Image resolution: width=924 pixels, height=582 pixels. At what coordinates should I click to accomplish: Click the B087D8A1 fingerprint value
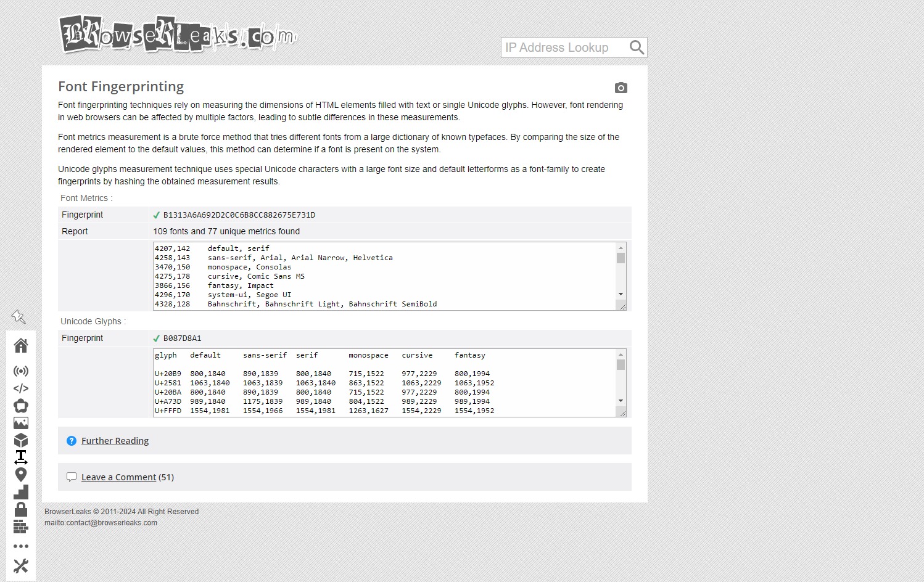tap(182, 338)
